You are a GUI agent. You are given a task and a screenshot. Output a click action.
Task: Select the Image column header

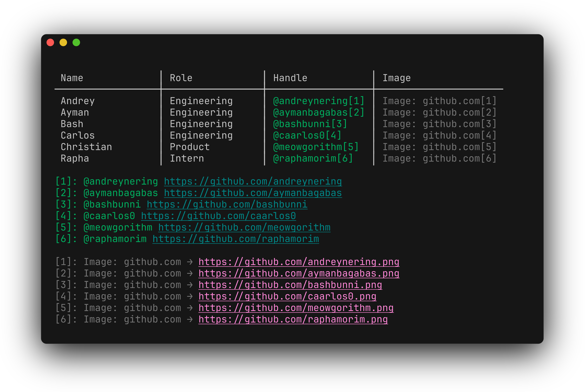[397, 78]
